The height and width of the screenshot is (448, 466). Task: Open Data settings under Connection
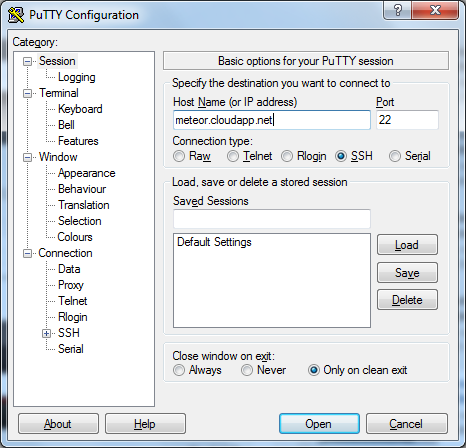(69, 269)
